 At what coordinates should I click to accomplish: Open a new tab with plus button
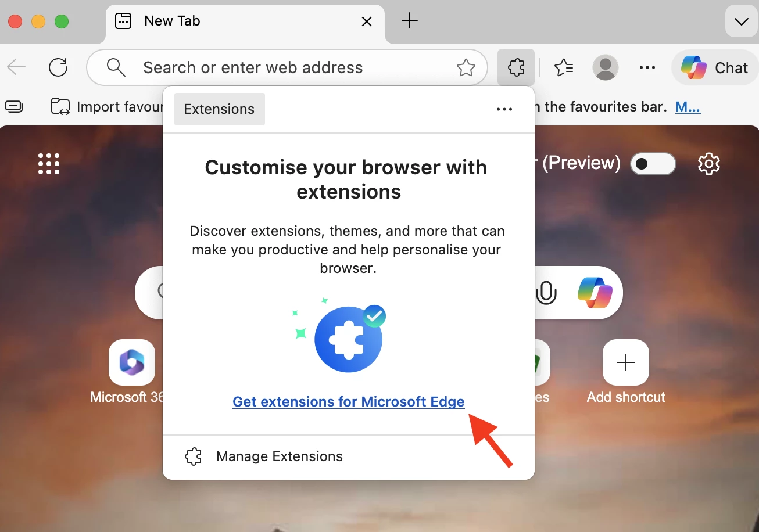[x=410, y=21]
